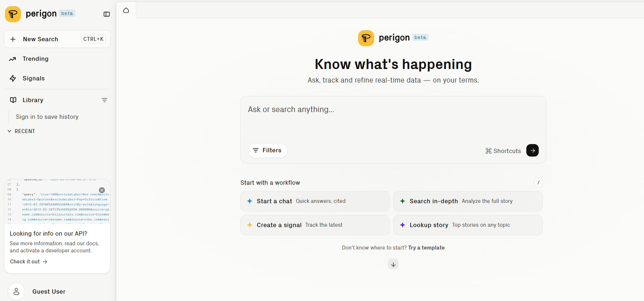Image resolution: width=644 pixels, height=301 pixels.
Task: Open the Signals page
Action: (x=33, y=79)
